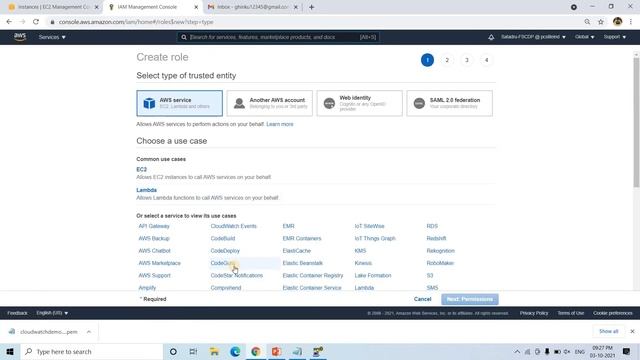
Task: Go to wizard step 2
Action: (447, 60)
